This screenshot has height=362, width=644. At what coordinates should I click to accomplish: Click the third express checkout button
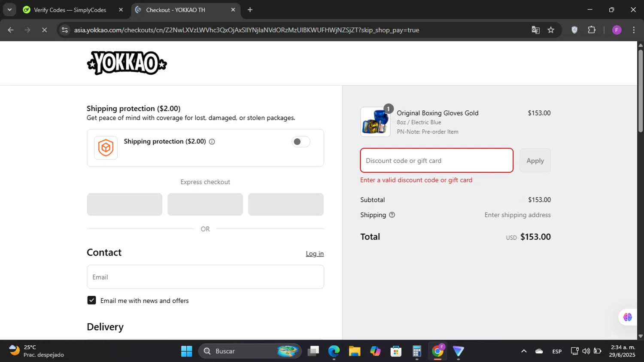click(286, 204)
